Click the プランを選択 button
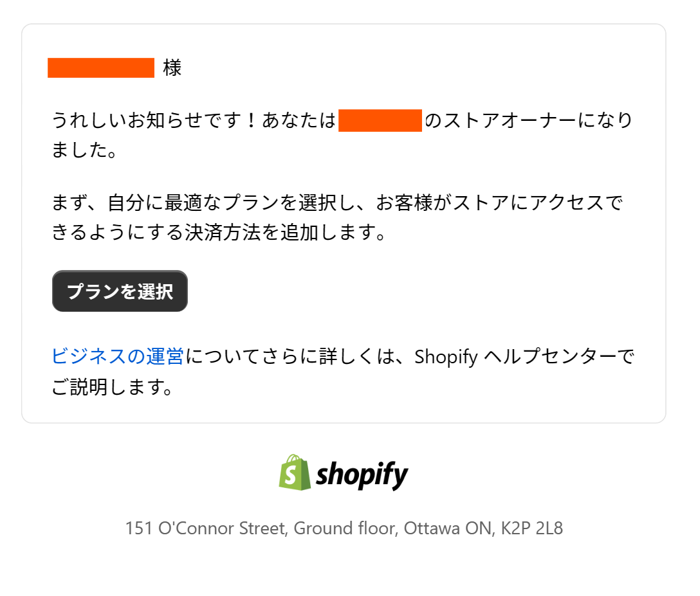The width and height of the screenshot is (700, 596). [120, 291]
